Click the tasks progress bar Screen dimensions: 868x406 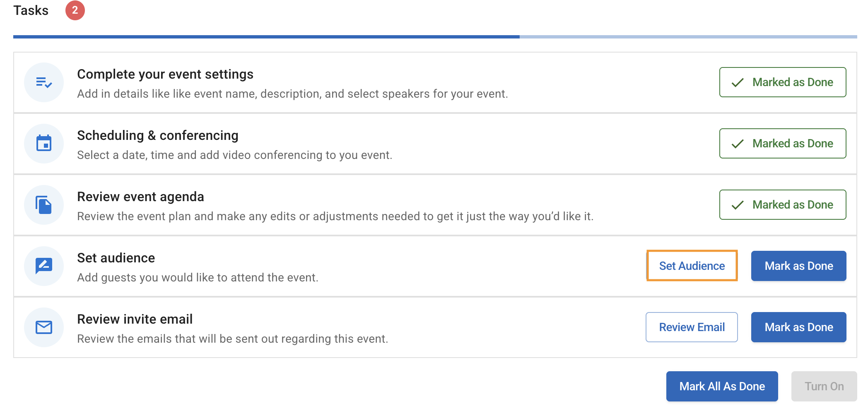[x=435, y=37]
